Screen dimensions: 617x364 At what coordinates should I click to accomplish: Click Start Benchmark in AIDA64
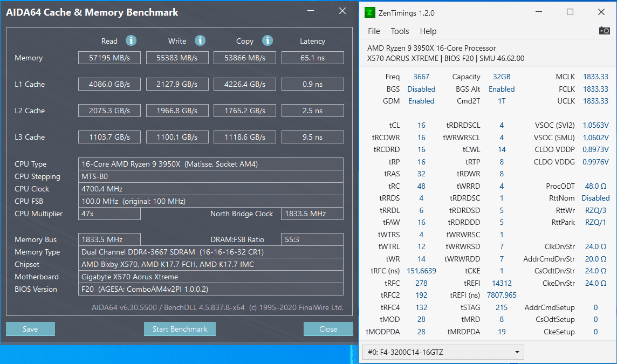pos(180,329)
